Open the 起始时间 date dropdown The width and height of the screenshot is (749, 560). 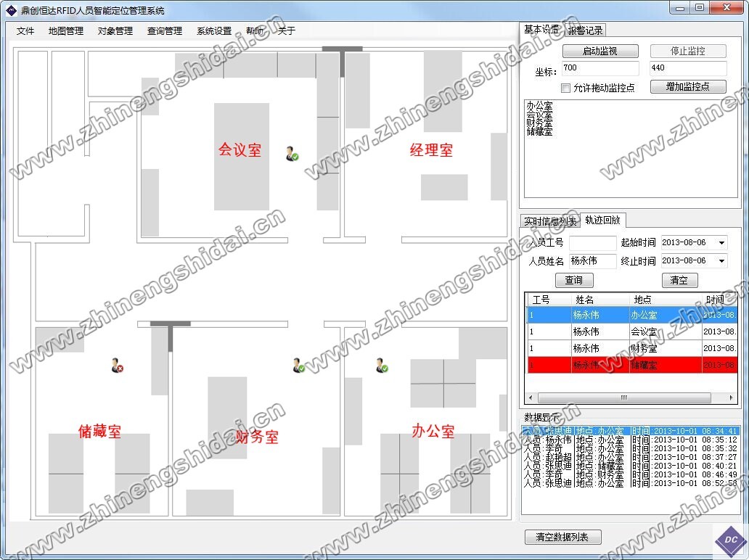point(721,243)
